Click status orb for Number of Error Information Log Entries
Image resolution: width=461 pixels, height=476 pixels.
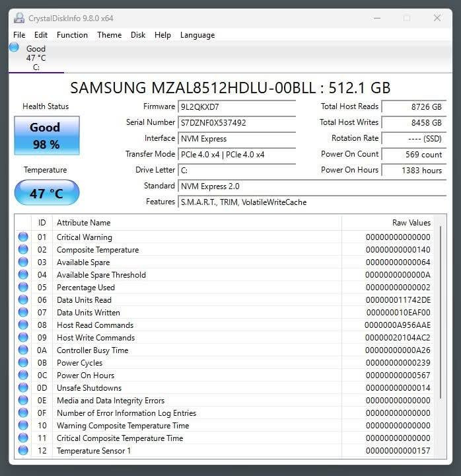coord(23,413)
